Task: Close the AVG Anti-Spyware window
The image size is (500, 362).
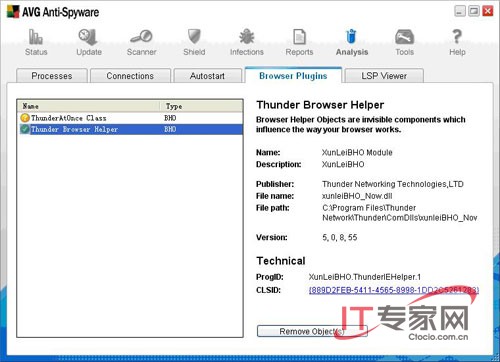Action: point(488,11)
